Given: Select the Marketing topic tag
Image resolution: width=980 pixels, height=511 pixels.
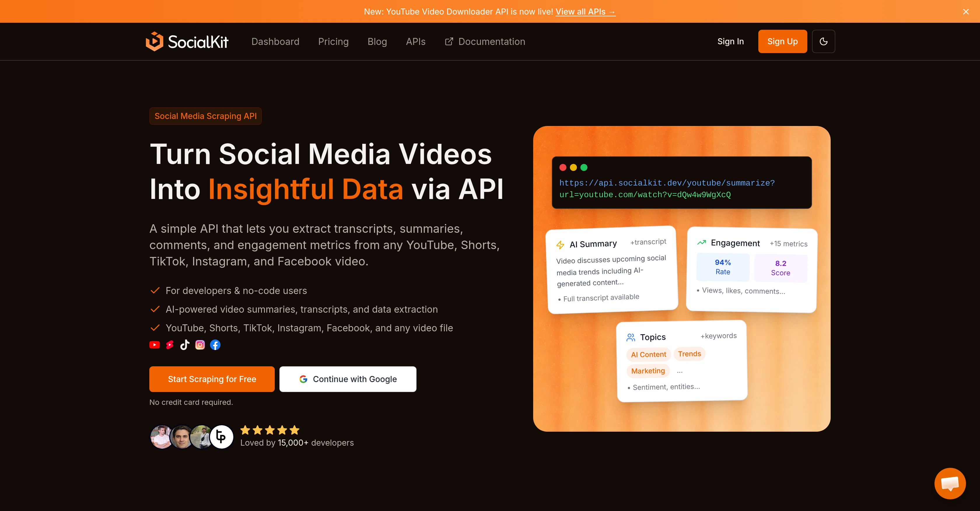Looking at the screenshot, I should click(648, 371).
